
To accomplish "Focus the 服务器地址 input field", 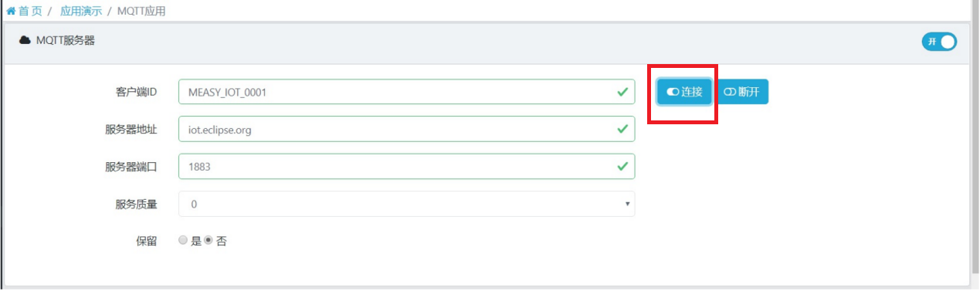I will point(406,129).
